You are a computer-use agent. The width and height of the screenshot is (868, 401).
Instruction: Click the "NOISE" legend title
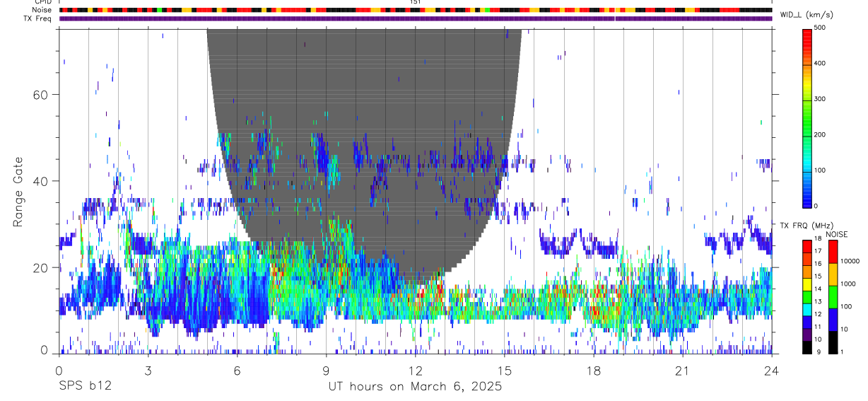pos(837,234)
